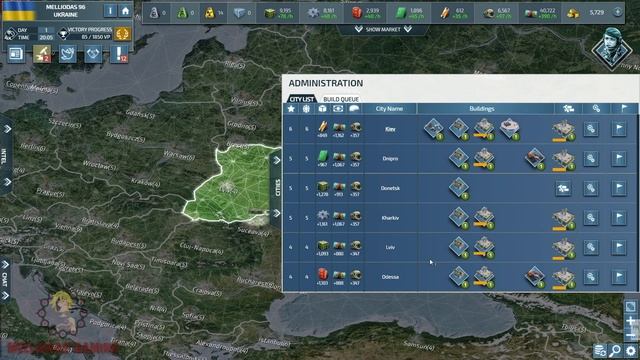Click the Lviv row mobilize units button

591,247
